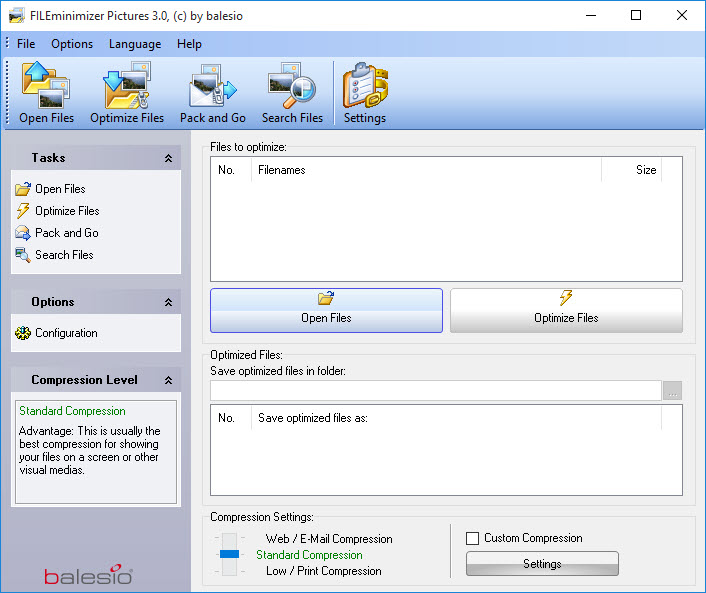Click the toolbar drag grip handle
This screenshot has width=706, height=593.
7,92
